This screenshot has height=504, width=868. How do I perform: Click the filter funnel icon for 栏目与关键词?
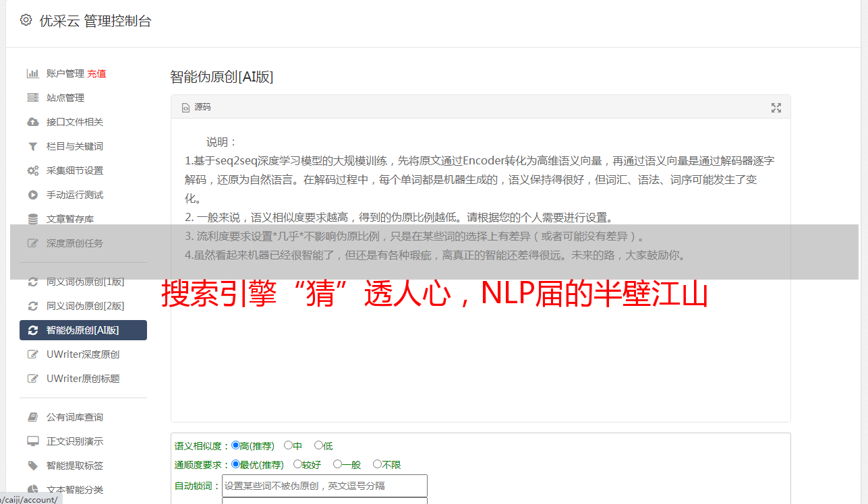32,146
